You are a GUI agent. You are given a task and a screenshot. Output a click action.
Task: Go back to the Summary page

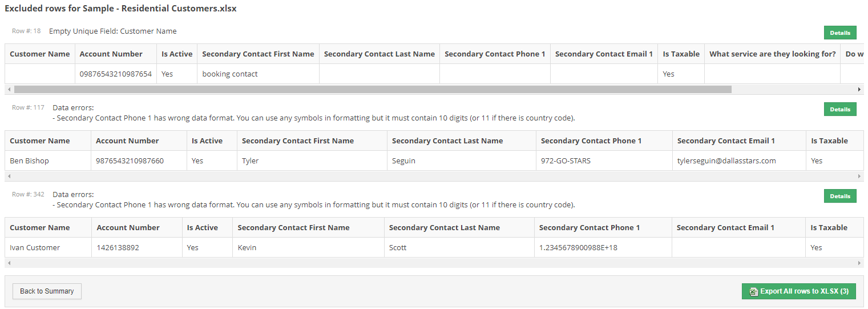[47, 291]
